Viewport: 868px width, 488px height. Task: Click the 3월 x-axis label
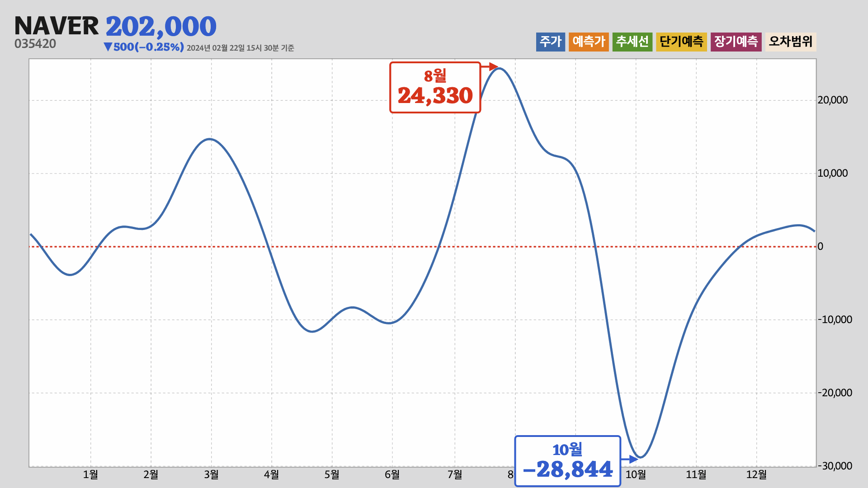(211, 474)
